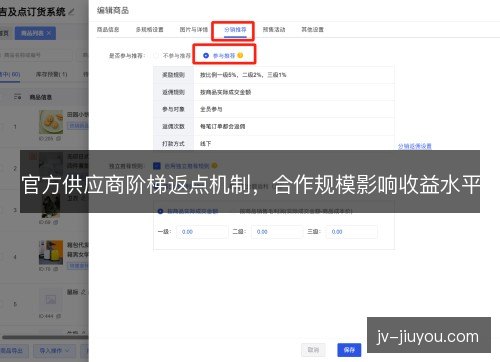This screenshot has height=362, width=500.
Task: Click the 全员参与 value cell
Action: click(x=294, y=109)
